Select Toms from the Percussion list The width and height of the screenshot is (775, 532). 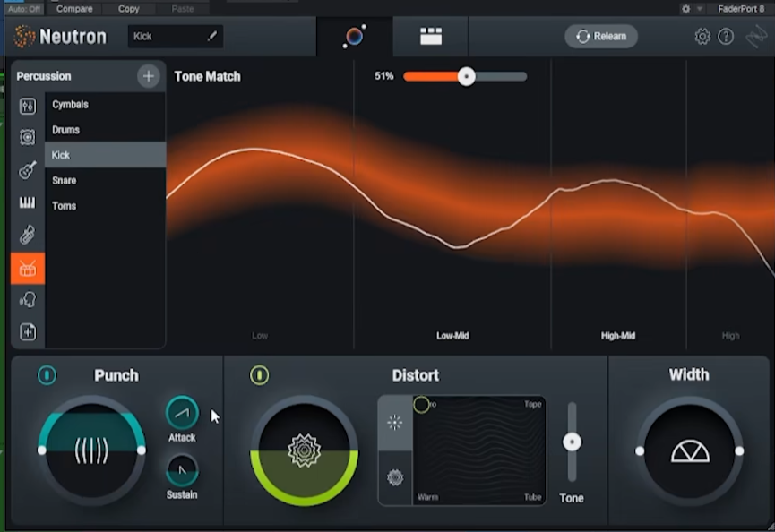106,206
